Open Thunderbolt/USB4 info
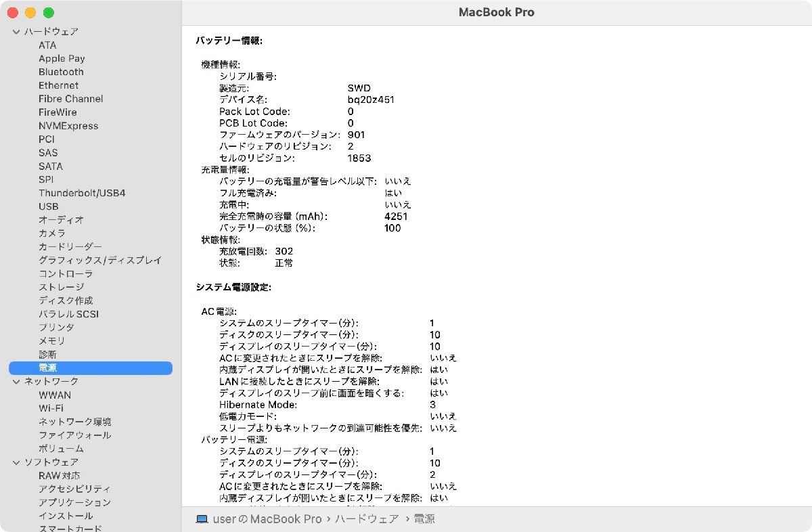 click(82, 193)
